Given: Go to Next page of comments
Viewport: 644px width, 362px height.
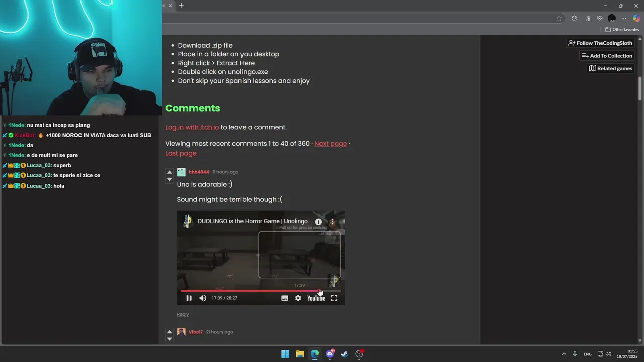Looking at the screenshot, I should pos(331,144).
